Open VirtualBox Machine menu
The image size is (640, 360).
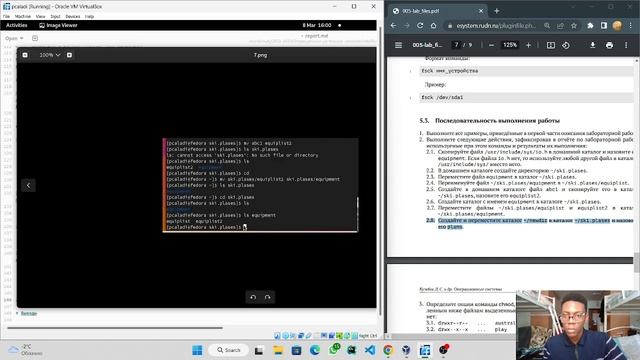click(23, 16)
